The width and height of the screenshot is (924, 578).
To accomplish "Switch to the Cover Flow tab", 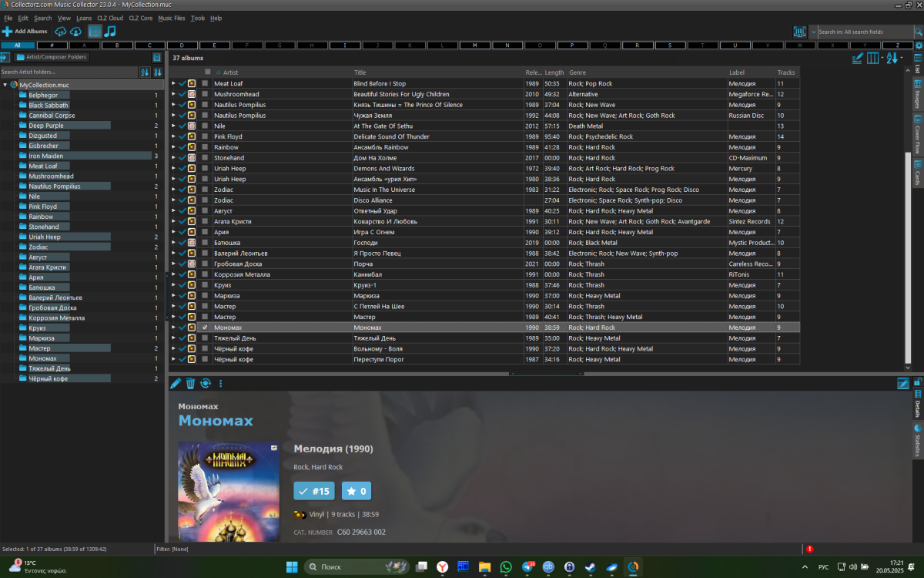I will point(918,135).
